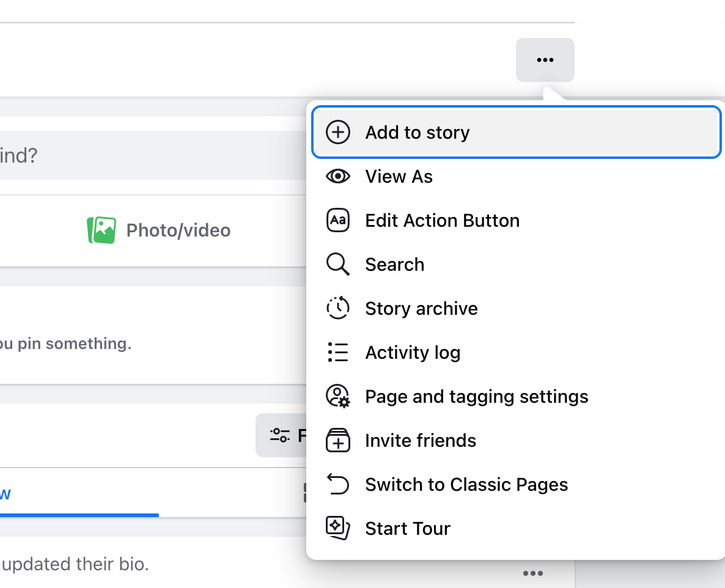This screenshot has height=588, width=725.
Task: Collapse the three-dot page options menu
Action: point(545,60)
